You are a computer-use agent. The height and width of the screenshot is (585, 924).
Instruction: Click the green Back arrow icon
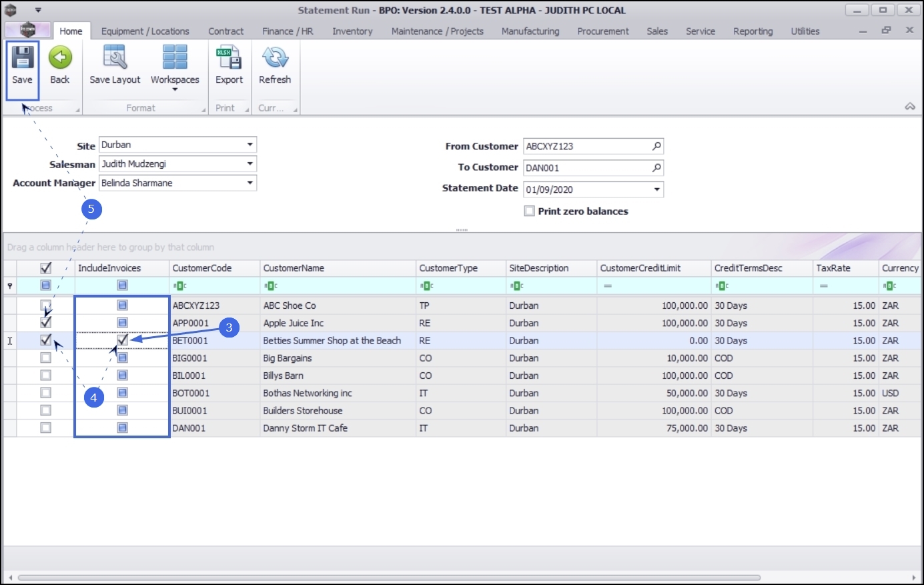click(60, 59)
